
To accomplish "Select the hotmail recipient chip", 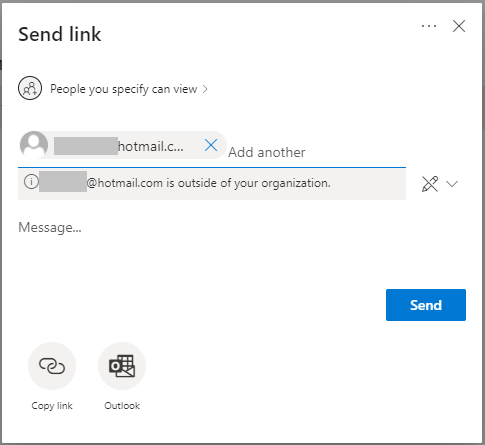I will tap(123, 145).
